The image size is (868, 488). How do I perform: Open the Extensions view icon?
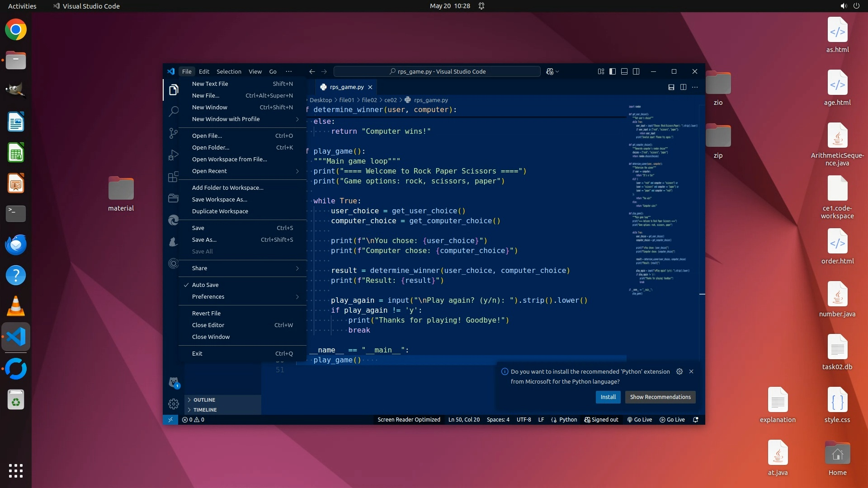[x=174, y=177]
